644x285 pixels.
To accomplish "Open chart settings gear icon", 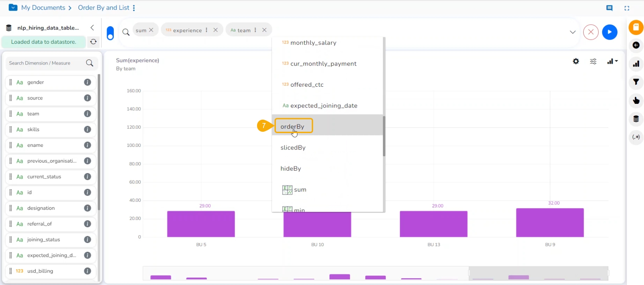I will pos(576,62).
